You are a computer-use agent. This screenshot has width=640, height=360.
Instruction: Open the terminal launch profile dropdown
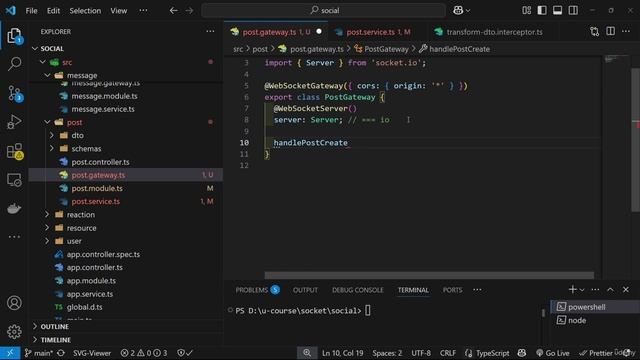point(582,290)
